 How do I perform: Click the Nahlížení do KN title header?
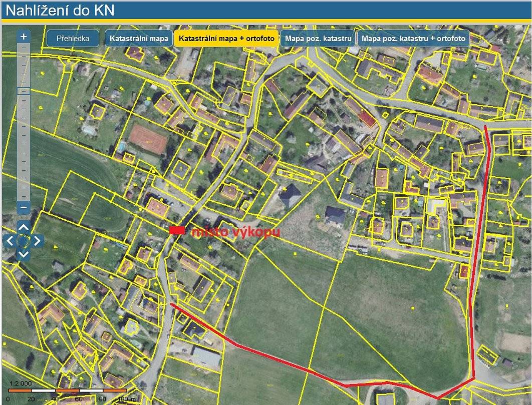[x=60, y=9]
